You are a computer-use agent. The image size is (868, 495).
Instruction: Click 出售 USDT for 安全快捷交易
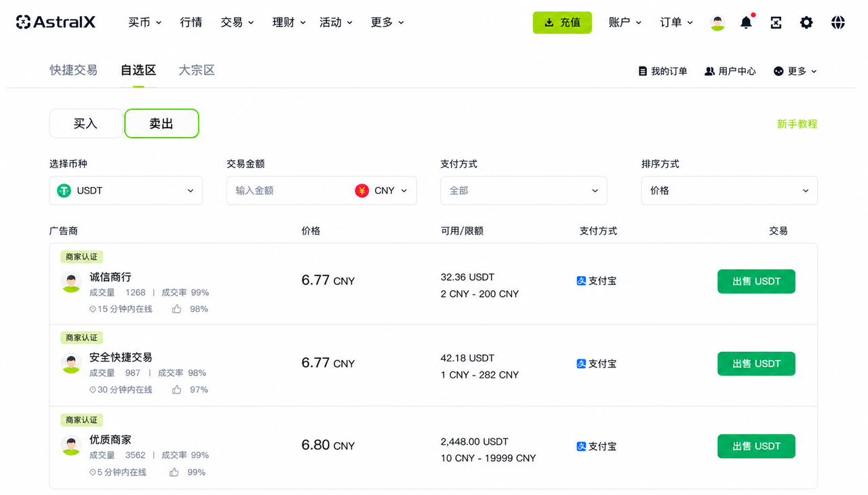(756, 364)
